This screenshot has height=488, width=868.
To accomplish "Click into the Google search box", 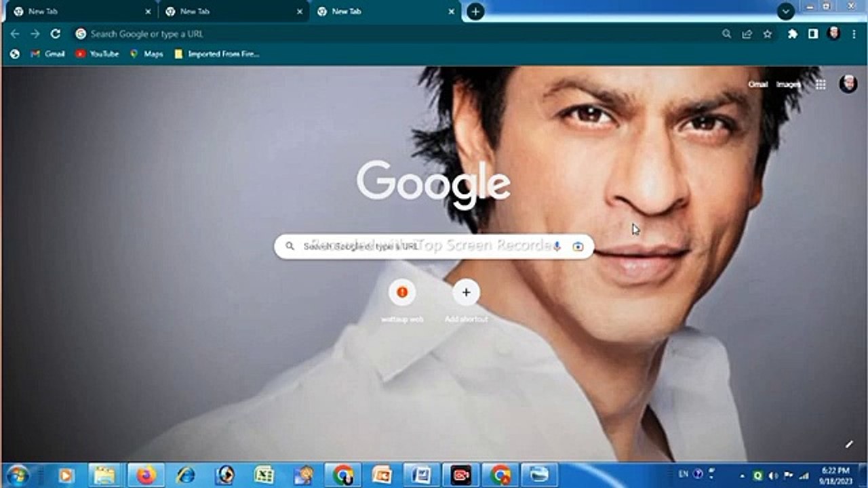I will click(434, 246).
